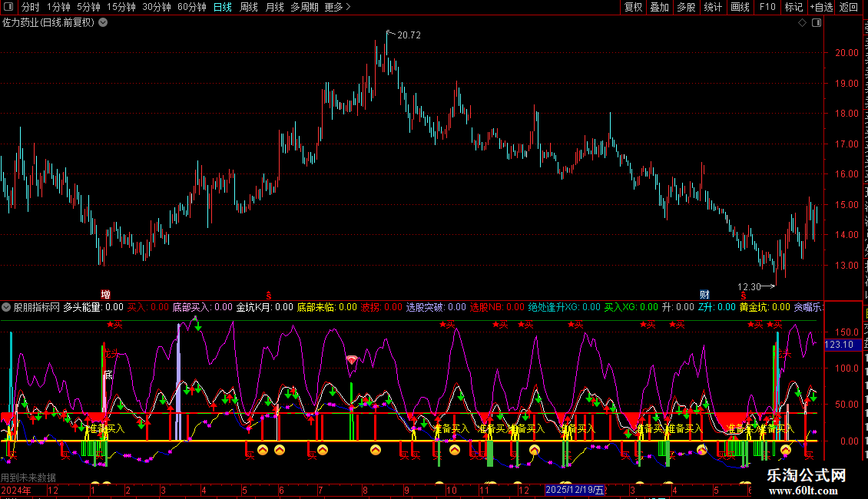
Task: Click the white 底 label in indicator
Action: coord(108,375)
